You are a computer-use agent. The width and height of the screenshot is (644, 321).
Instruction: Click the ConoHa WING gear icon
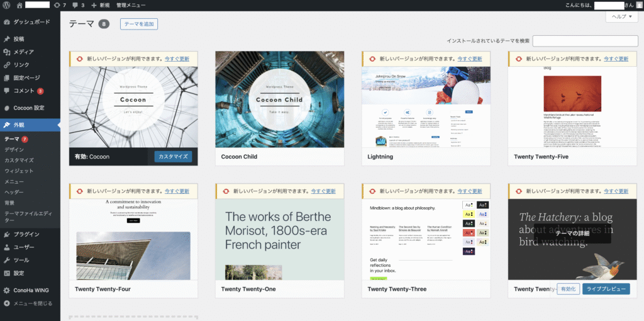pos(7,290)
